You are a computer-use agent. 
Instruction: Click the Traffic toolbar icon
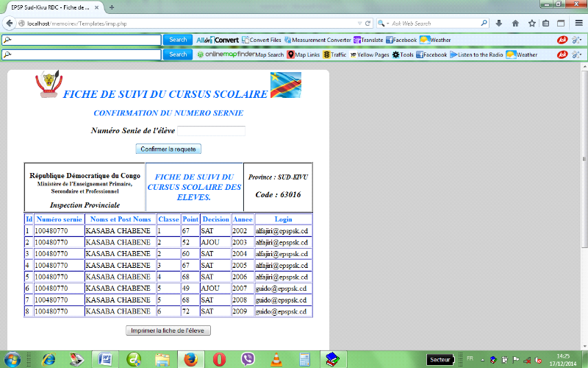(x=334, y=54)
